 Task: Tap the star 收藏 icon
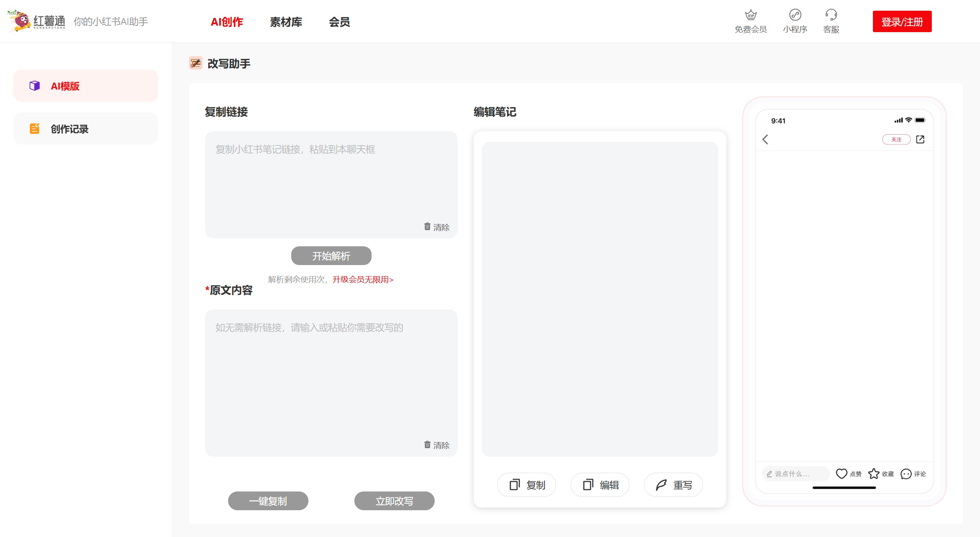click(x=874, y=474)
